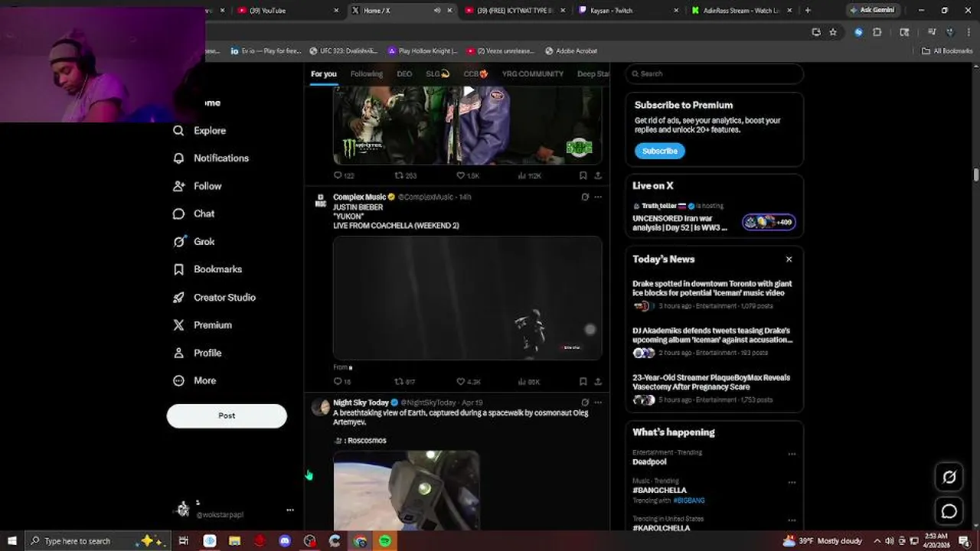Click the X search field

point(714,73)
